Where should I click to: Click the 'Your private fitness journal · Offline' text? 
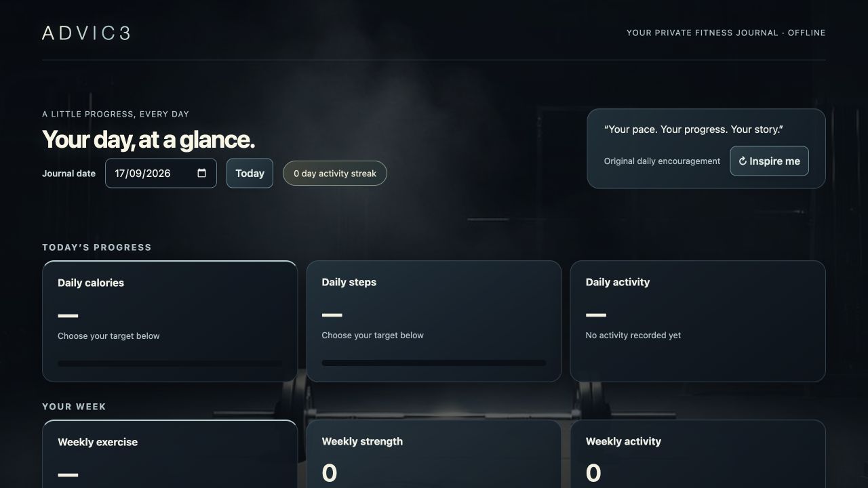pos(726,33)
